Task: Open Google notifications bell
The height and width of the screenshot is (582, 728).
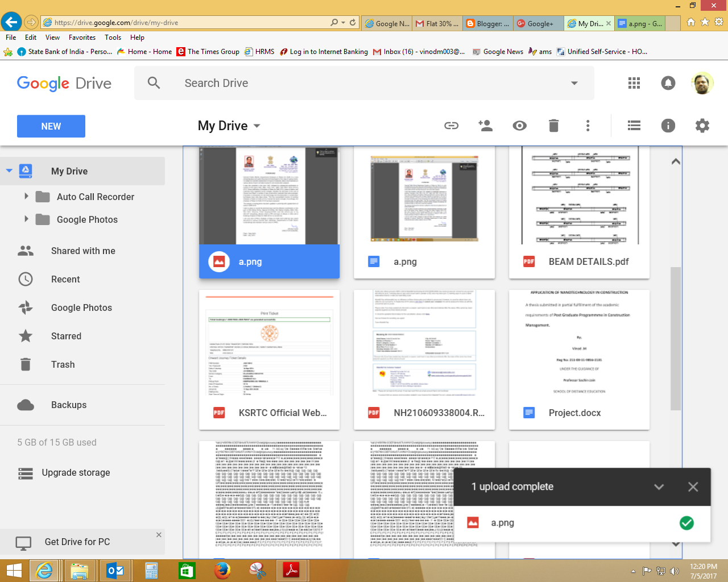Action: [x=668, y=83]
